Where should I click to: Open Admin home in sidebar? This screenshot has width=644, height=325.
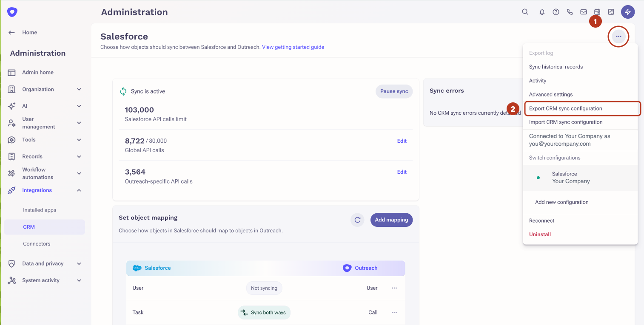(x=38, y=73)
